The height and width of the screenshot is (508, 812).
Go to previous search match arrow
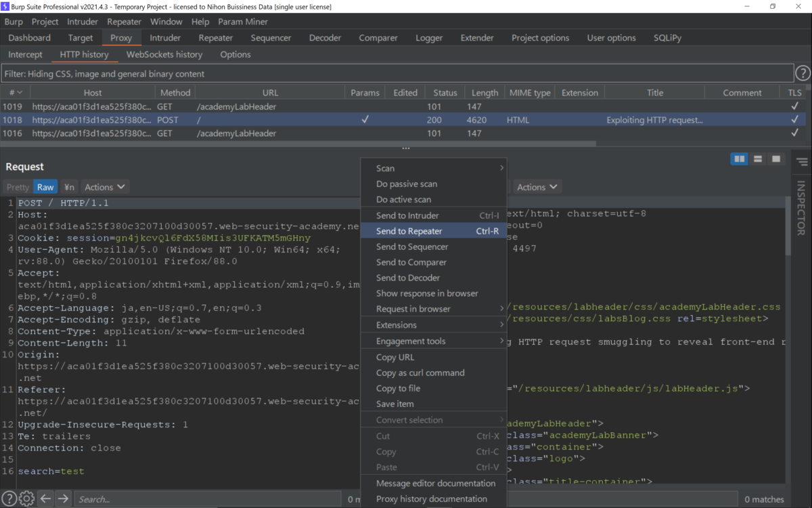[45, 499]
